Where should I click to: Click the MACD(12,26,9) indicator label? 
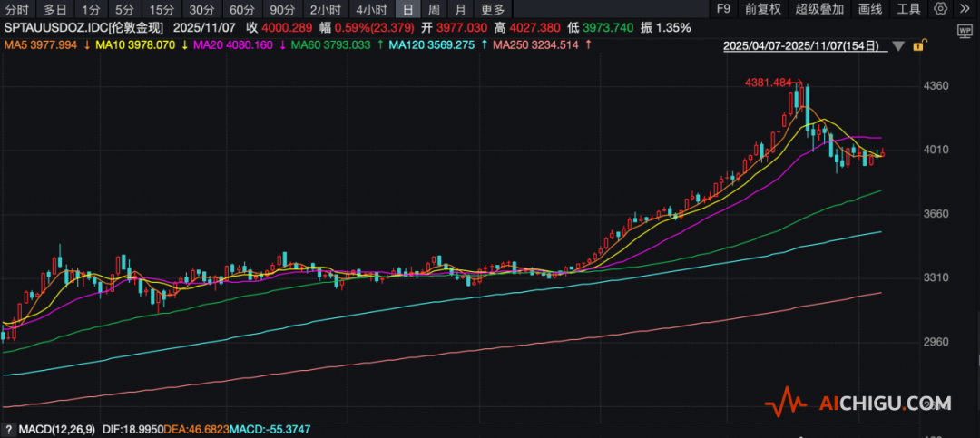pyautogui.click(x=53, y=428)
